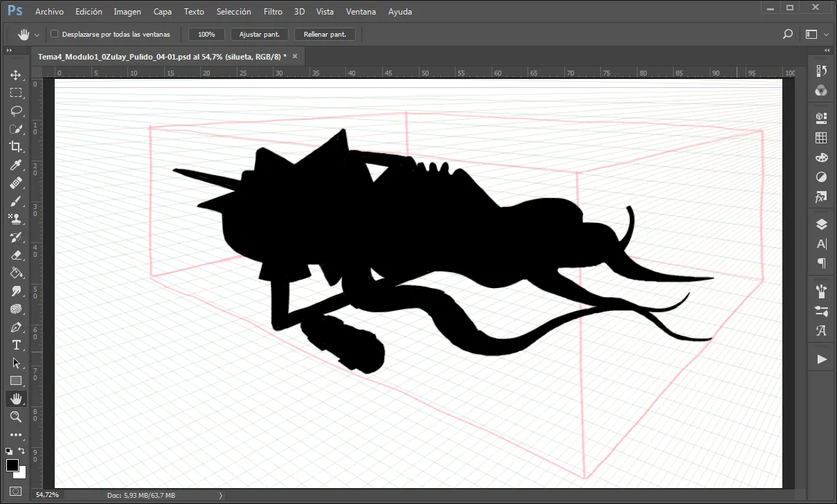Image resolution: width=837 pixels, height=504 pixels.
Task: Open the Edit Toolbar three-dots menu
Action: [16, 435]
